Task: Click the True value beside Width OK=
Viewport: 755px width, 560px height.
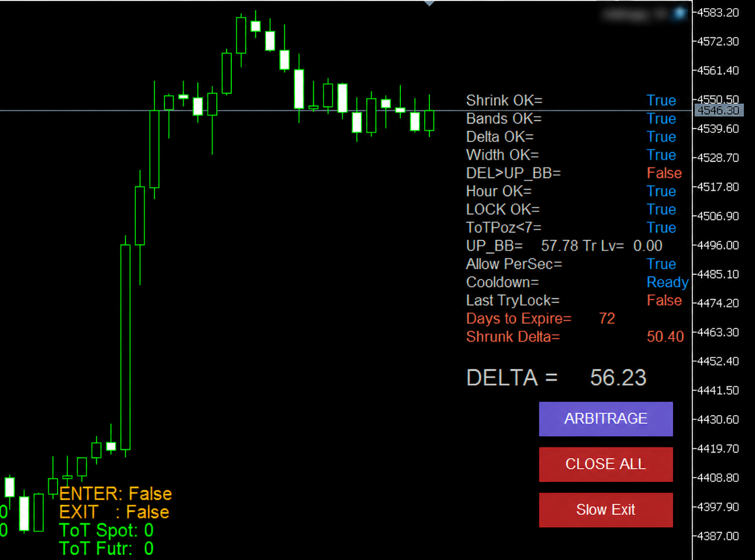Action: coord(661,155)
